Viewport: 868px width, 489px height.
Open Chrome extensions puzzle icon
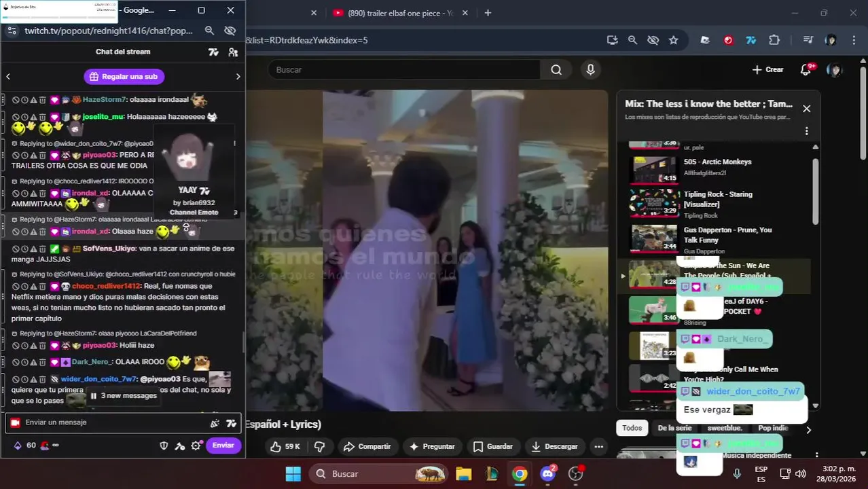point(774,40)
